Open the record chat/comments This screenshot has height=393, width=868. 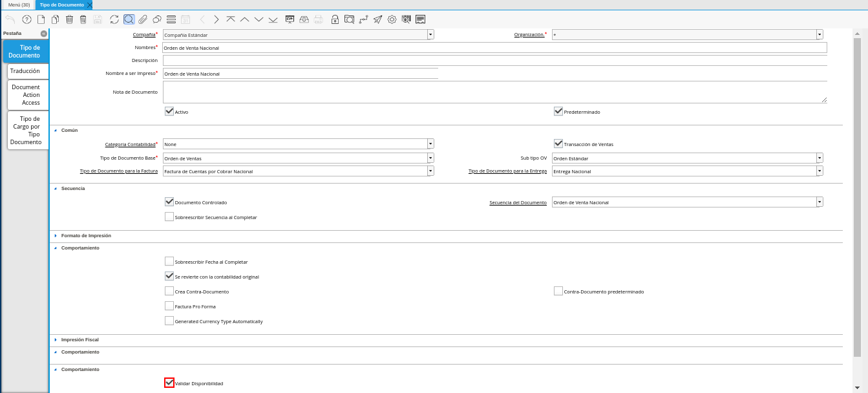pyautogui.click(x=157, y=19)
